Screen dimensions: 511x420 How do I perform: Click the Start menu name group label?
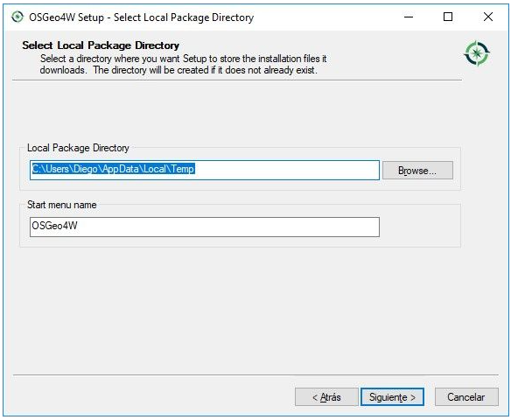click(x=62, y=205)
